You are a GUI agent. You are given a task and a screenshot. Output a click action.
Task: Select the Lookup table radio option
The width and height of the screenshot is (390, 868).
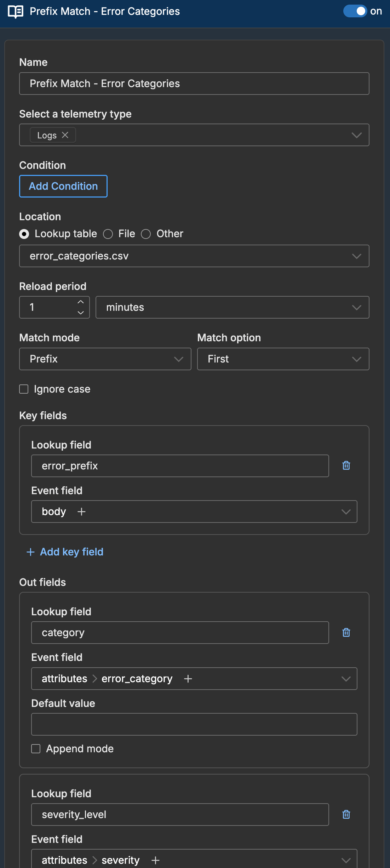pyautogui.click(x=24, y=234)
